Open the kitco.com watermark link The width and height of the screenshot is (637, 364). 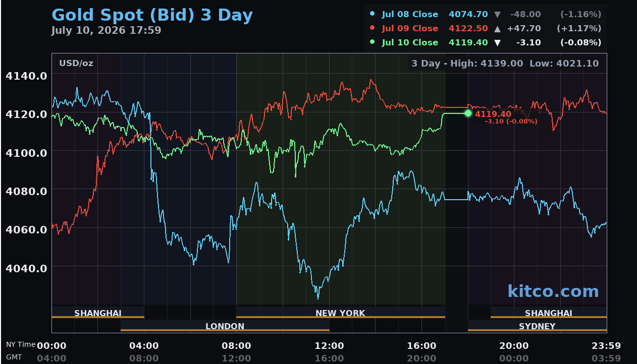pos(553,291)
